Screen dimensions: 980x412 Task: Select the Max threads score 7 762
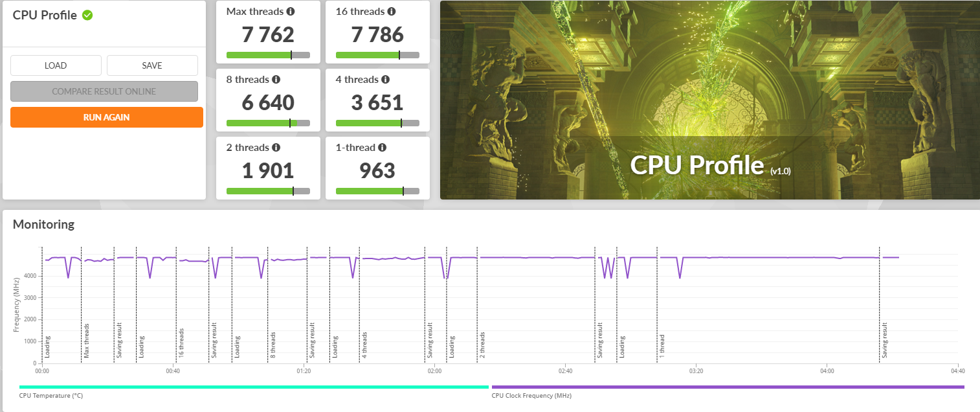point(268,34)
